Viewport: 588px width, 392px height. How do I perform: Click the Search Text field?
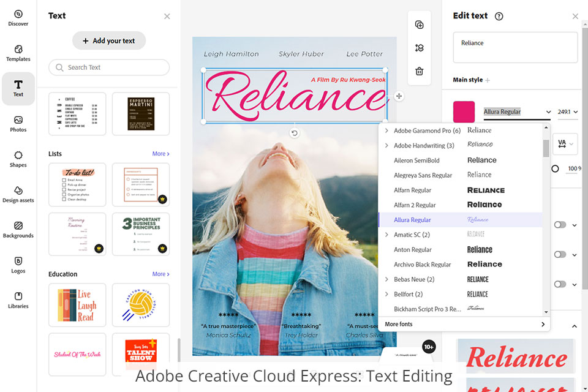point(109,67)
